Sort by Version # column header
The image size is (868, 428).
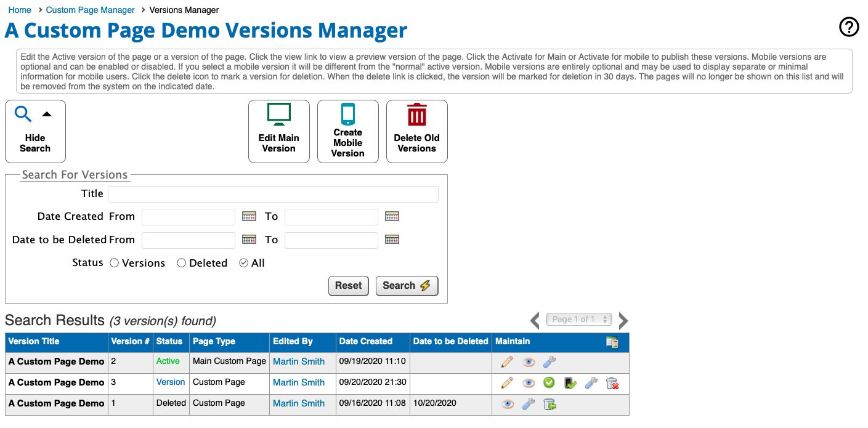tap(130, 341)
